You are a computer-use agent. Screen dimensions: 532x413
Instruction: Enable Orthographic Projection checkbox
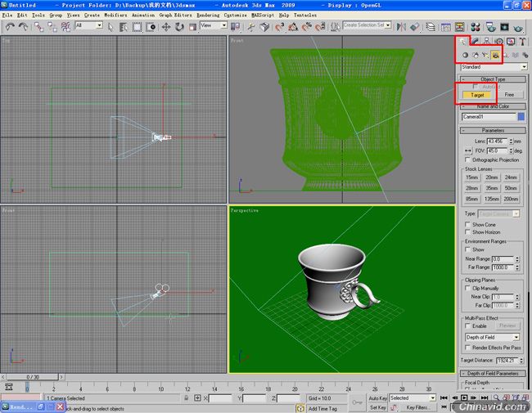pos(467,159)
